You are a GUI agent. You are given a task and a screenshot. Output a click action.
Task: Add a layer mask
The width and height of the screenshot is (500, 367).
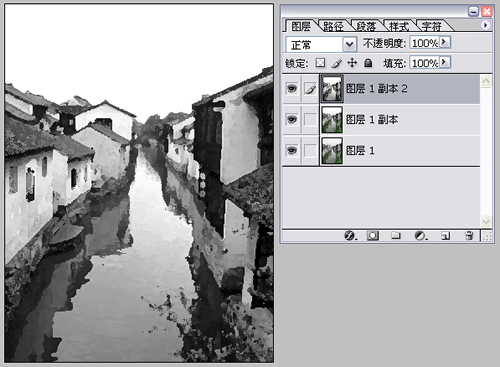point(373,236)
